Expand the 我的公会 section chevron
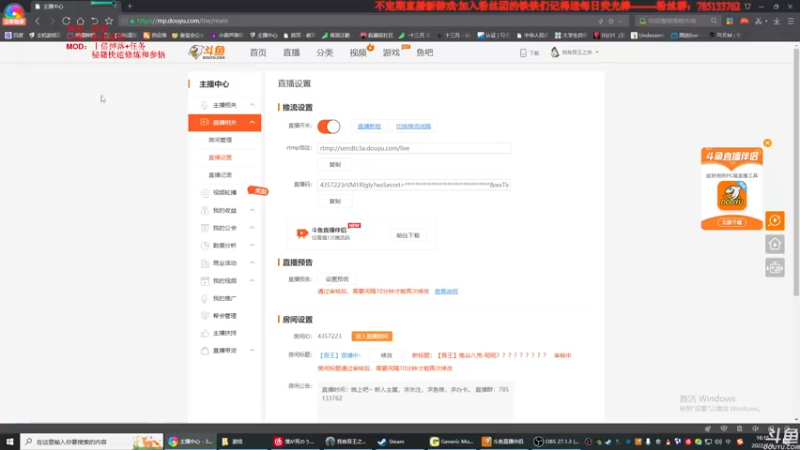The height and width of the screenshot is (450, 800). coord(252,228)
